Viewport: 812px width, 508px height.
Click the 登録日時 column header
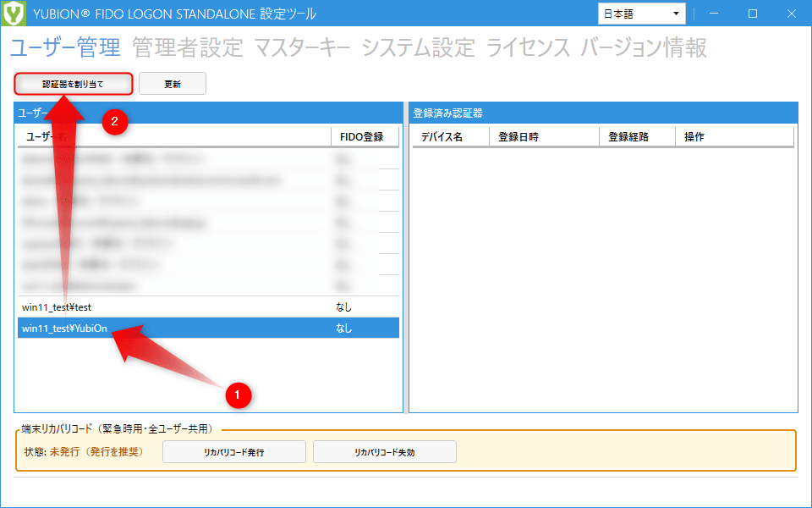tap(544, 137)
